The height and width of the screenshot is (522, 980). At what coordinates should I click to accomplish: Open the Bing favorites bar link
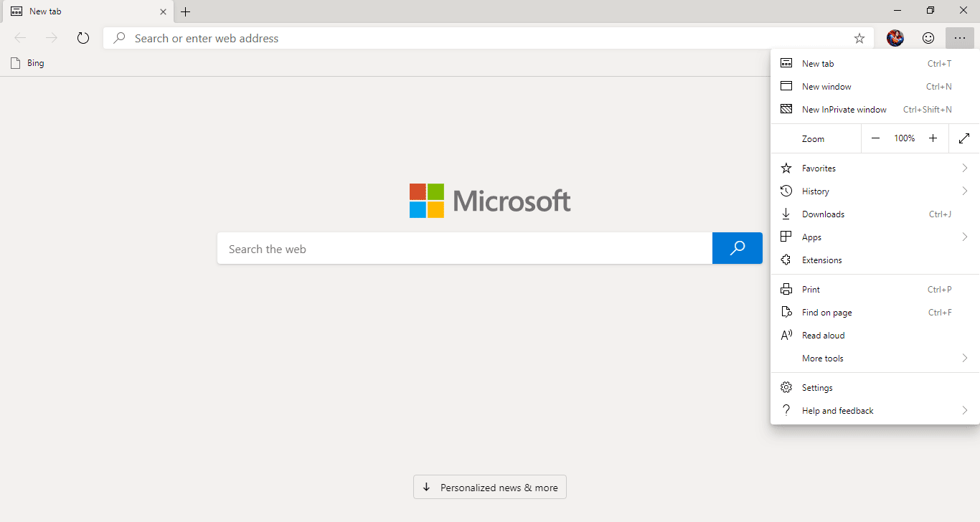point(27,63)
